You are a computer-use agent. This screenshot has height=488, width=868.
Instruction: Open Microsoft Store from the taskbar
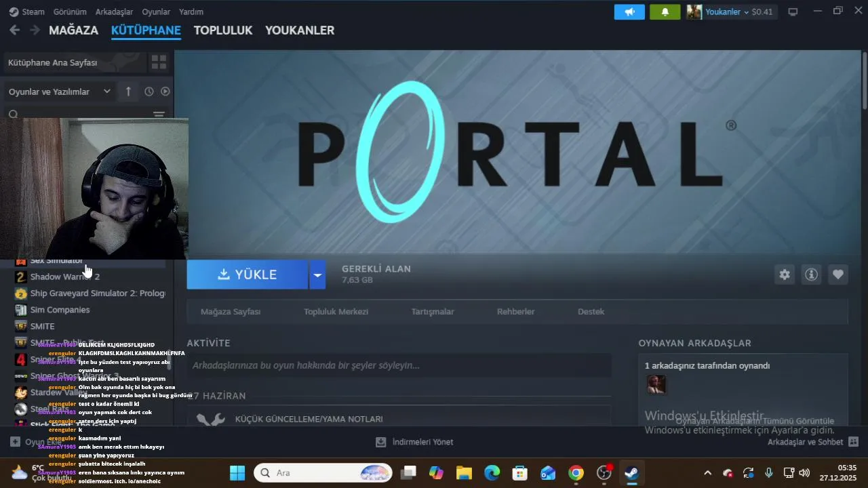pos(519,472)
